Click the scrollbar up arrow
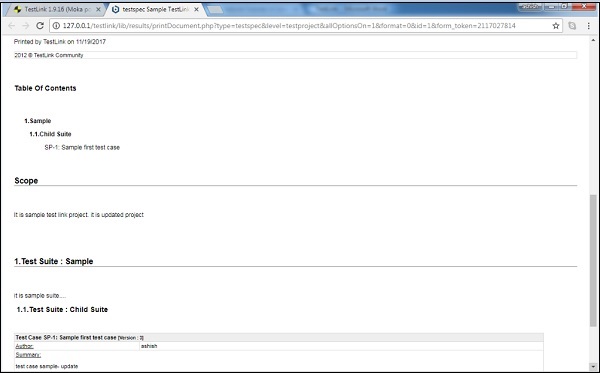The image size is (600, 373). (593, 40)
